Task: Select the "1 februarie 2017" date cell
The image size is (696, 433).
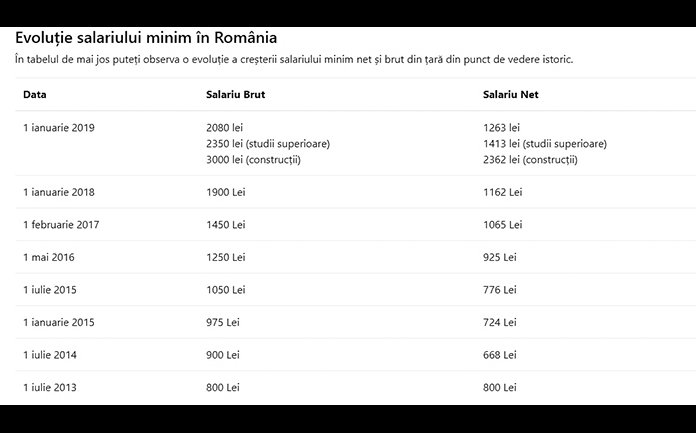Action: [61, 225]
